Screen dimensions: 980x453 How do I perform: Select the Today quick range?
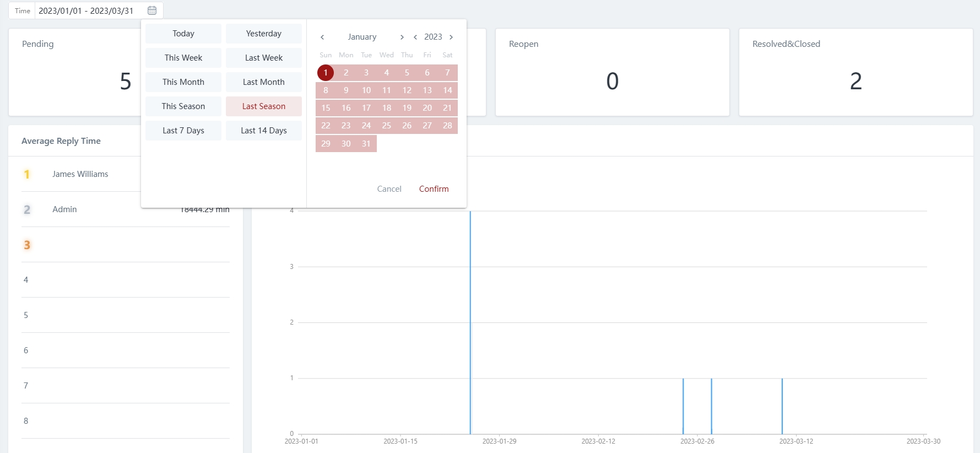tap(183, 34)
